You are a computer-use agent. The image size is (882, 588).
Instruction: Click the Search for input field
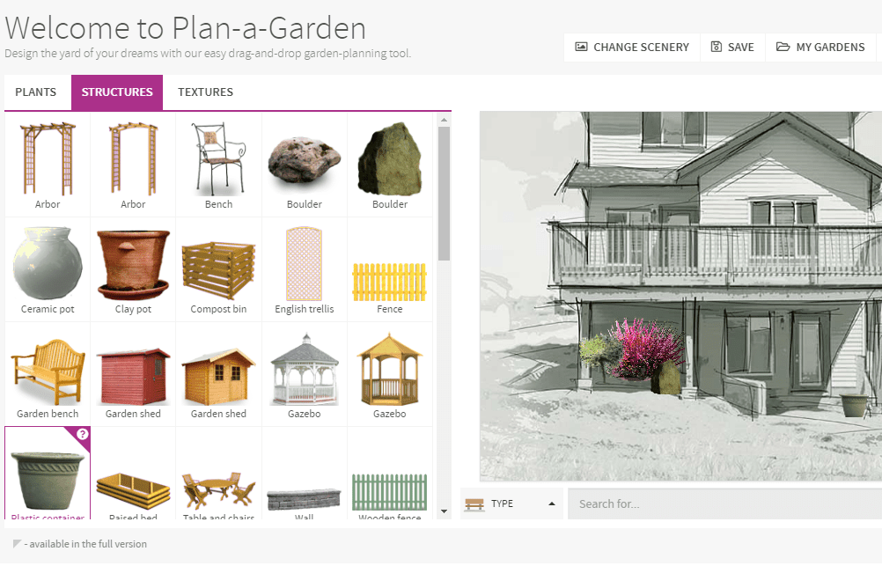coord(722,503)
